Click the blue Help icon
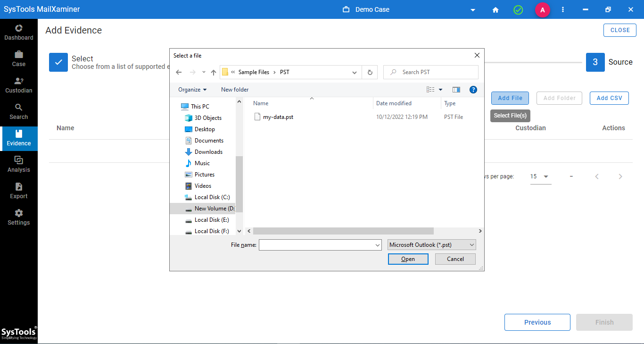Screen dimensions: 644x344 coord(473,90)
